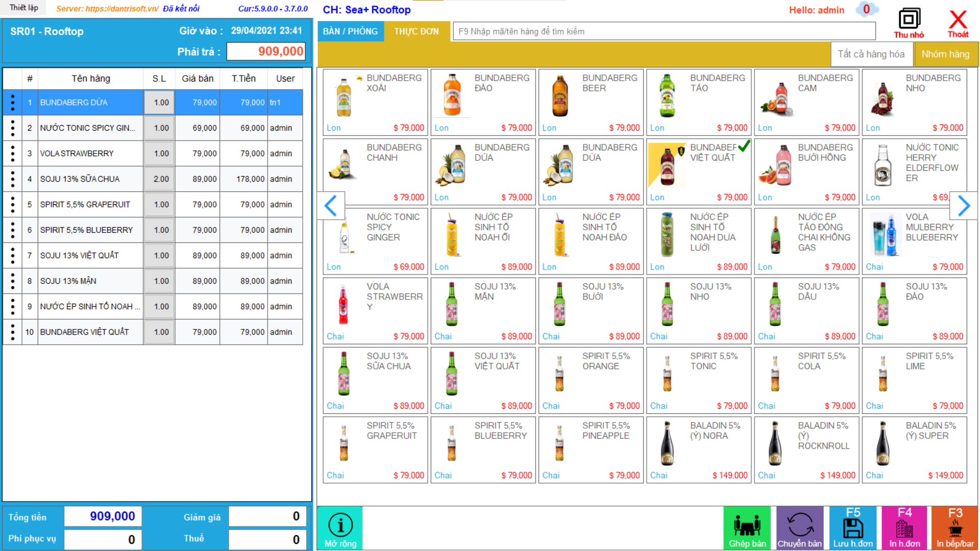Click the Phí phục vụ service fee field

coord(103,539)
